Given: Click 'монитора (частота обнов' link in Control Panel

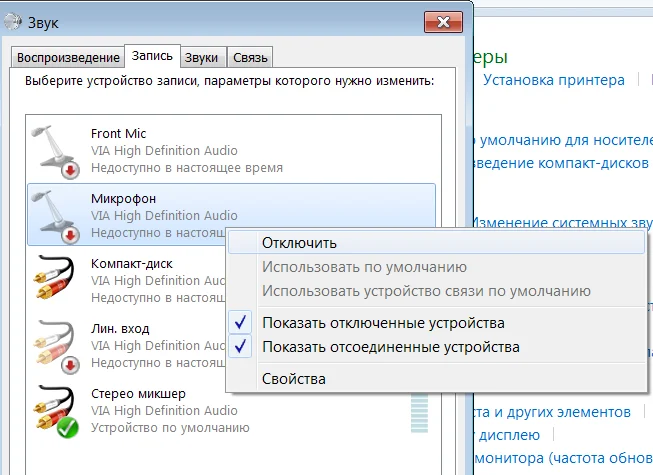Looking at the screenshot, I should tap(563, 458).
